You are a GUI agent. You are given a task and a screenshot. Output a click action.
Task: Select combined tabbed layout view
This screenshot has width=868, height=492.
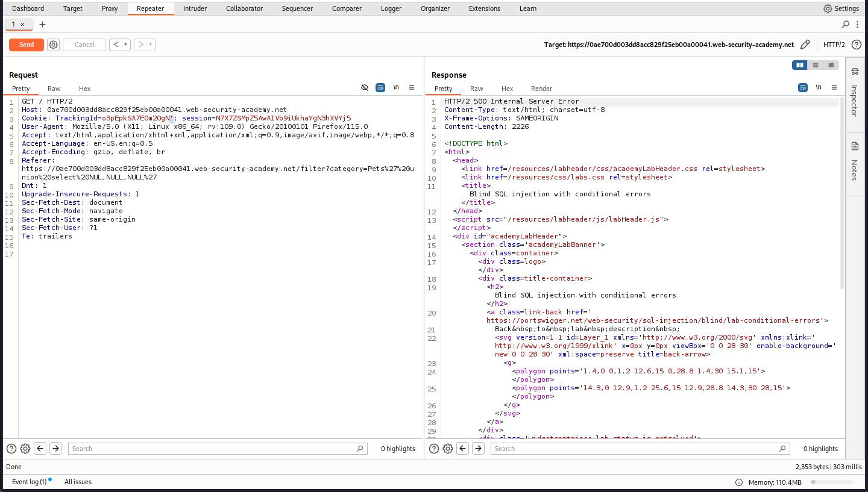(x=831, y=65)
